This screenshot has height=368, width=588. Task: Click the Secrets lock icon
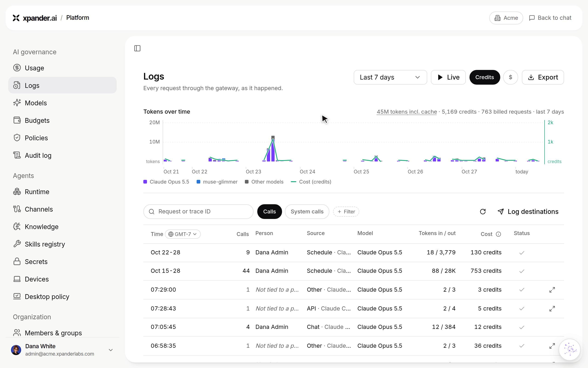17,262
